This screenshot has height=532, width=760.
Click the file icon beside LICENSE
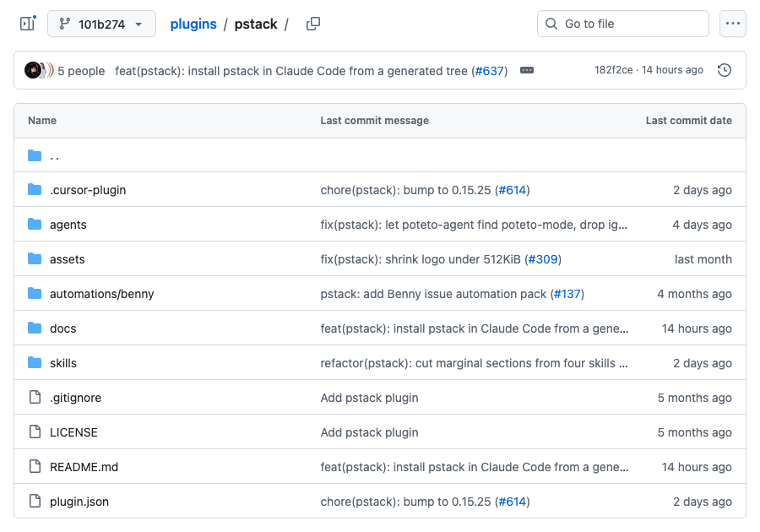(35, 432)
